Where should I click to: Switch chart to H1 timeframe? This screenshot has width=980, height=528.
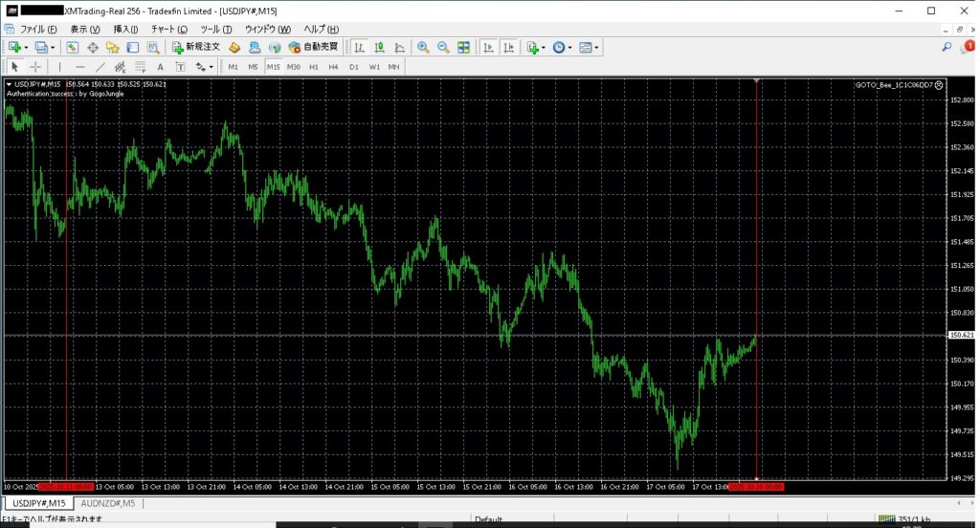pyautogui.click(x=313, y=67)
